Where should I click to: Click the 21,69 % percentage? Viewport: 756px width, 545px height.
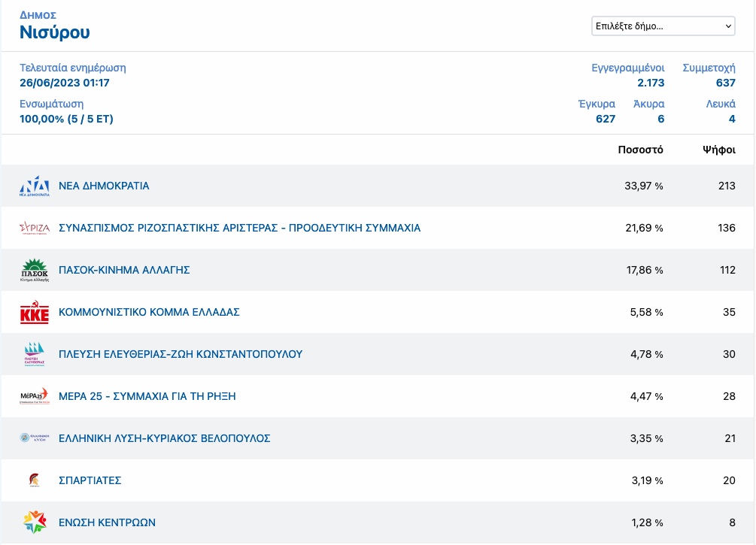tap(644, 228)
